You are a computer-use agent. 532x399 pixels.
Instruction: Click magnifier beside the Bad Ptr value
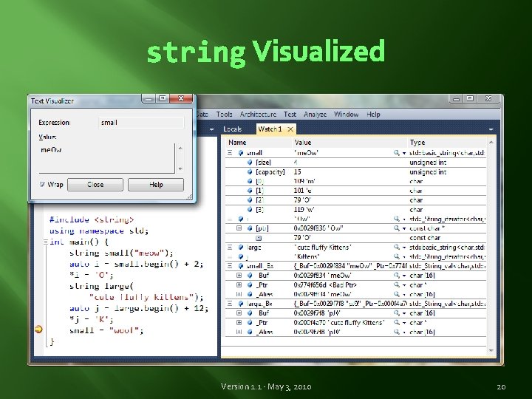tap(396, 285)
